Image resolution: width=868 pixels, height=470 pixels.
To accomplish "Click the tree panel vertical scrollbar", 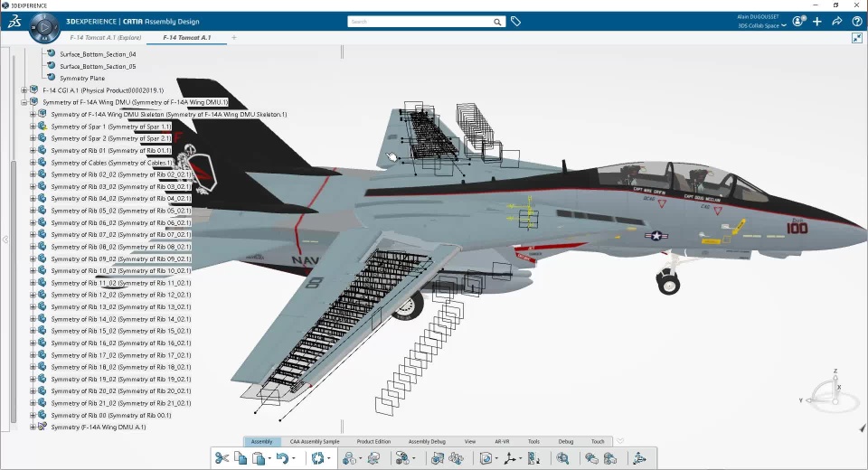I will [14, 291].
